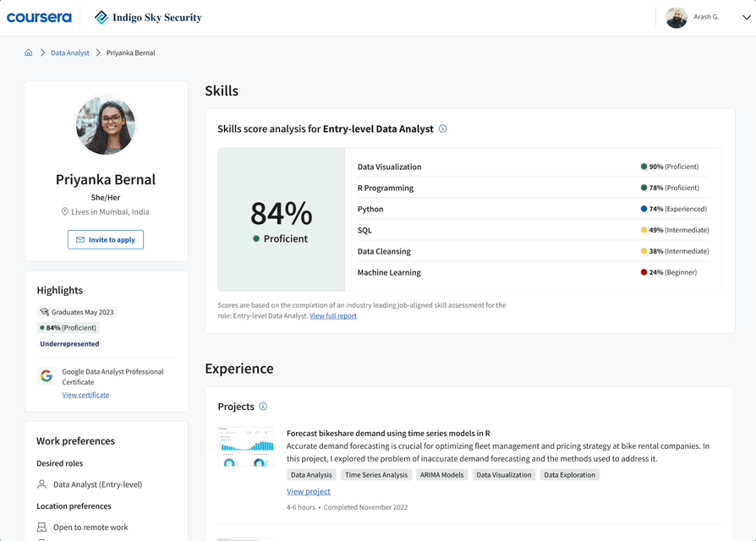This screenshot has width=756, height=541.
Task: Click info icon next to Projects
Action: pyautogui.click(x=263, y=407)
